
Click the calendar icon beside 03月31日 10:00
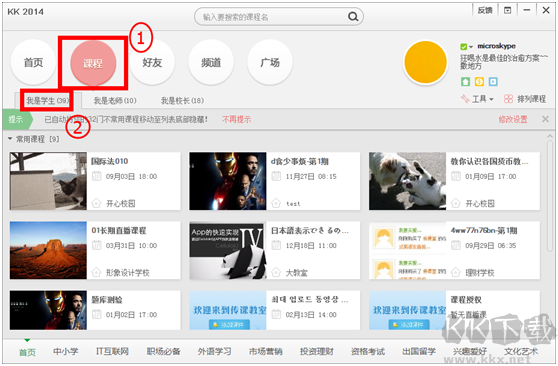pyautogui.click(x=96, y=245)
